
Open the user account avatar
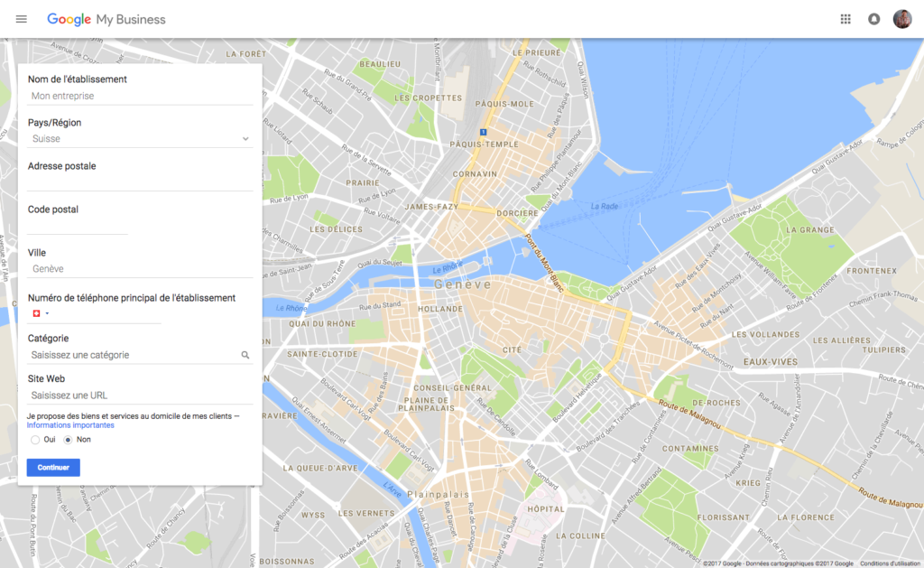tap(902, 19)
